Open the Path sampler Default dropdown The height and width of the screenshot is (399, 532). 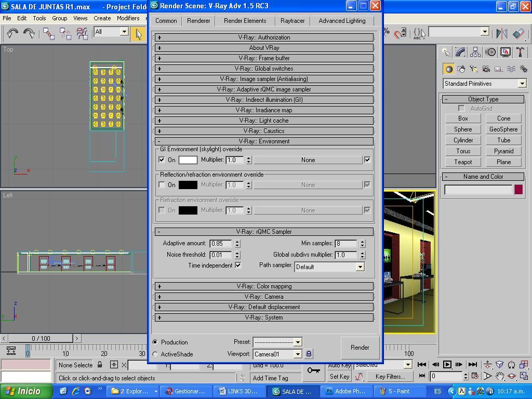click(329, 267)
